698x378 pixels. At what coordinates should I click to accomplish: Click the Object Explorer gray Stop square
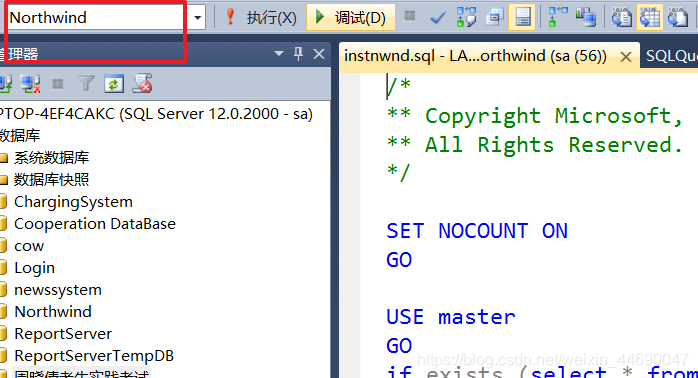(58, 84)
